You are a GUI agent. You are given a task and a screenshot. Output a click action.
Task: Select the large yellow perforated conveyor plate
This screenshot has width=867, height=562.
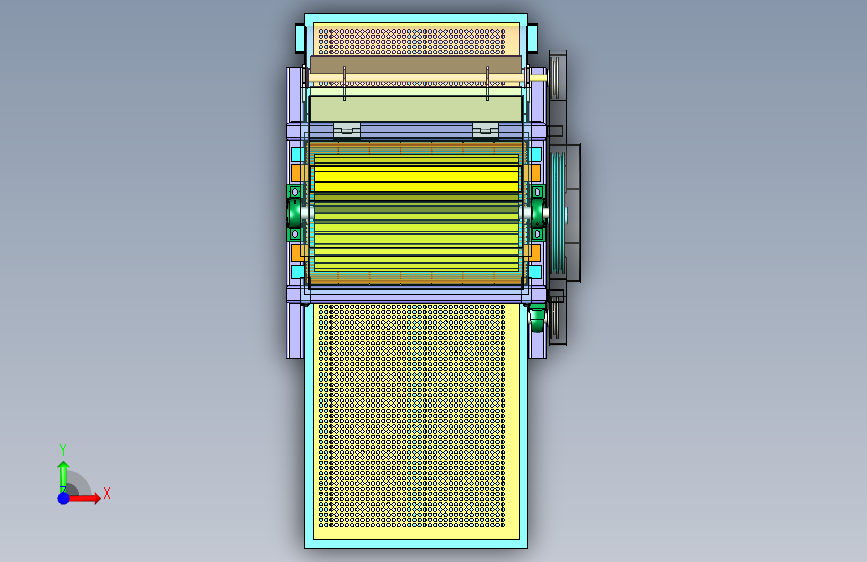[416, 420]
